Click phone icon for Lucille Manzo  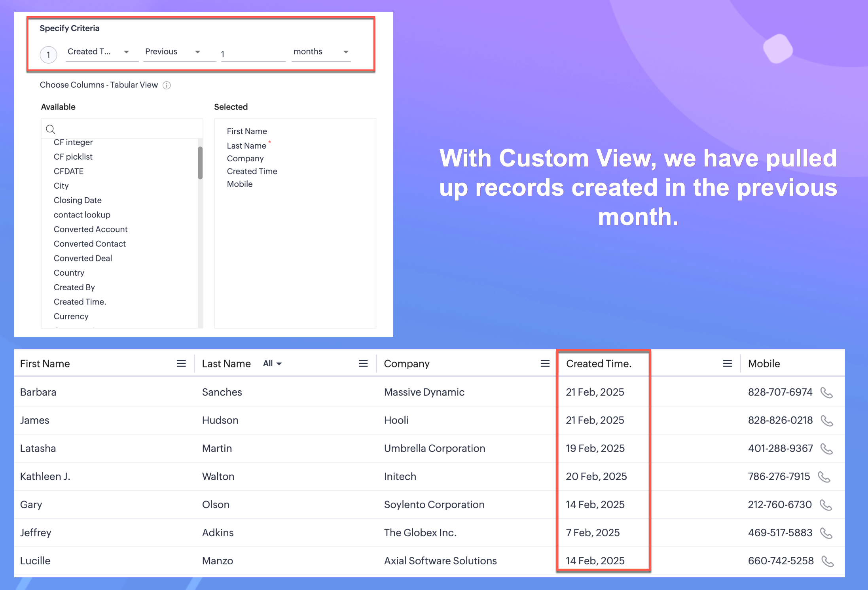pos(827,561)
